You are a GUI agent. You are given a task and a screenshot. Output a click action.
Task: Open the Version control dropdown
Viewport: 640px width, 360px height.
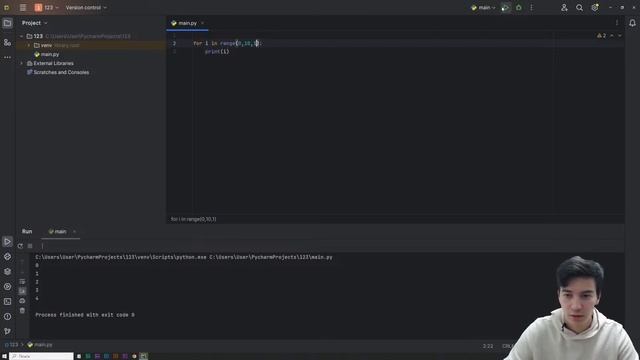pyautogui.click(x=86, y=8)
